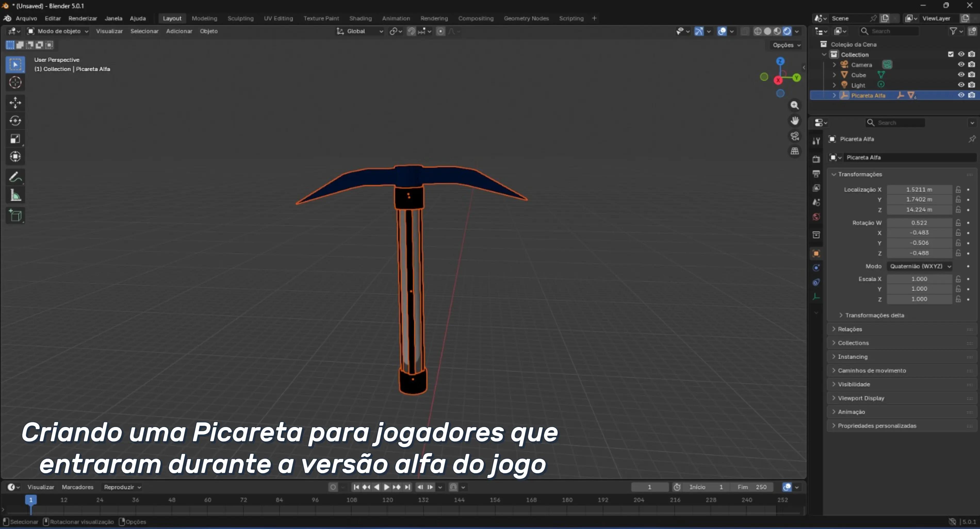Click the Escala X value field
The image size is (980, 529).
(x=919, y=279)
